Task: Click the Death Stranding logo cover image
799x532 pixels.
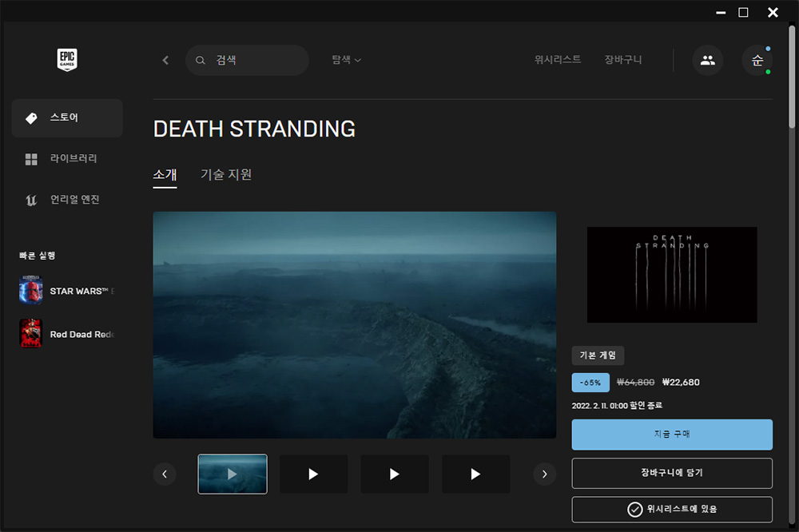Action: (672, 275)
